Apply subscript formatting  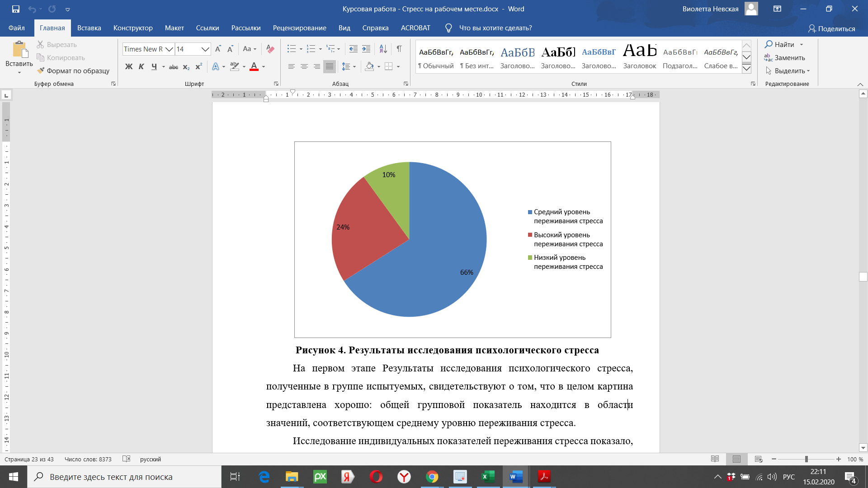tap(186, 67)
